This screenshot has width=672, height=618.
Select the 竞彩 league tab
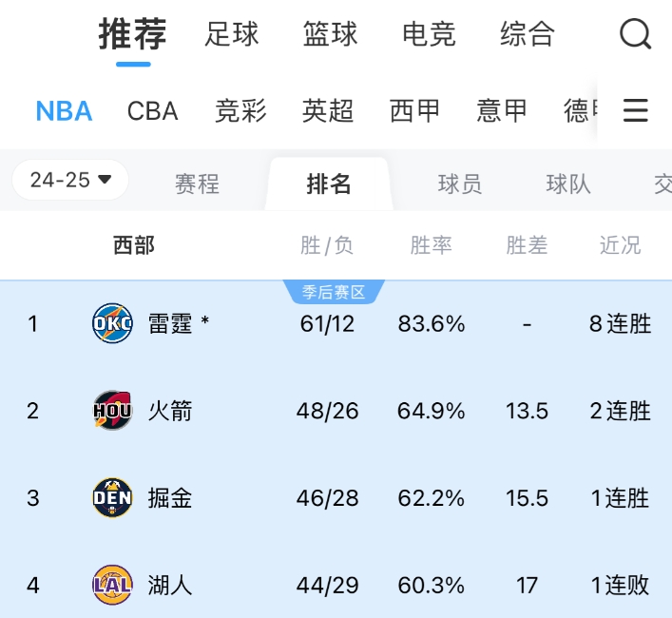pos(240,111)
